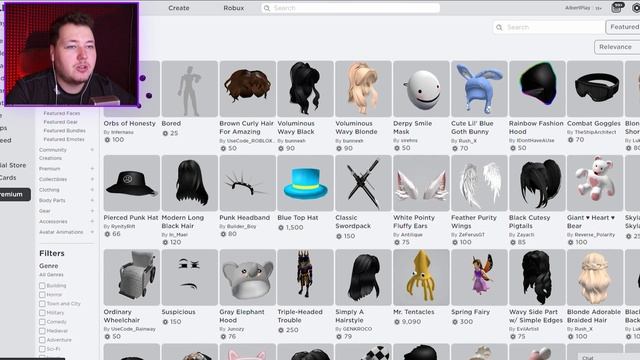This screenshot has height=360, width=640.
Task: Click the search magnifier icon in top bar
Action: point(267,8)
